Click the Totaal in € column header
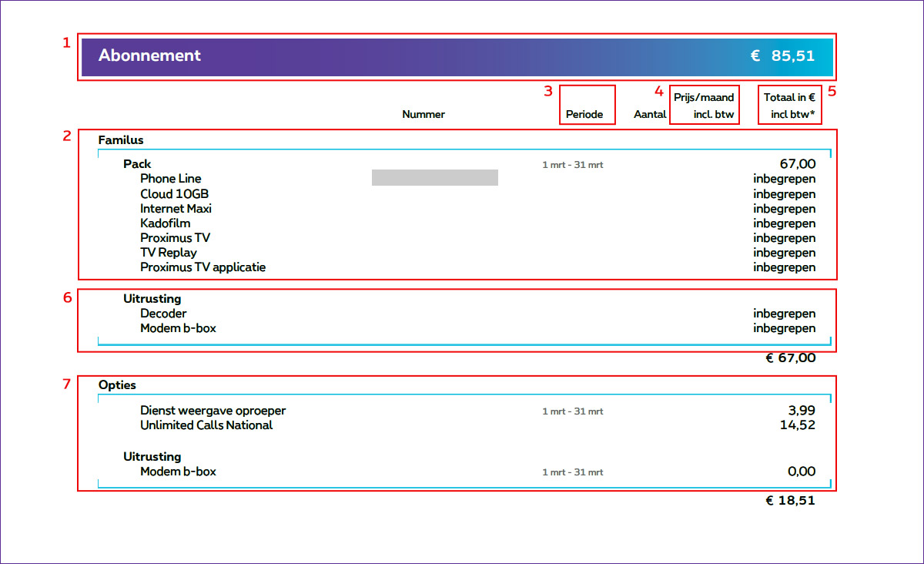The width and height of the screenshot is (924, 564). 789,106
